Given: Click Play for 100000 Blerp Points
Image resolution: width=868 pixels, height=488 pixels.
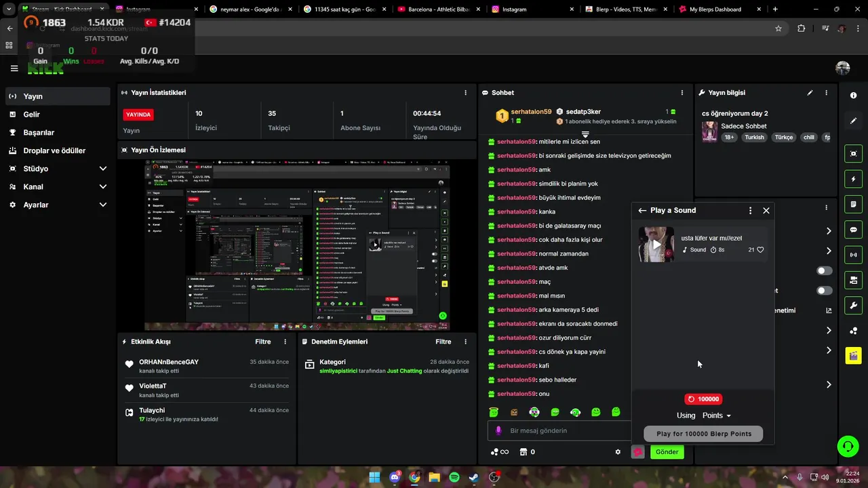Looking at the screenshot, I should click(703, 434).
